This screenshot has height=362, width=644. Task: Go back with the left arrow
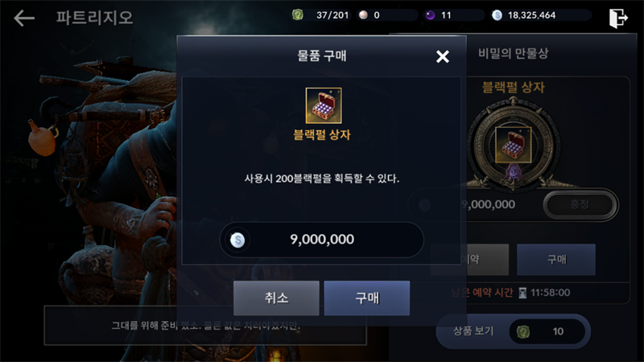point(24,19)
